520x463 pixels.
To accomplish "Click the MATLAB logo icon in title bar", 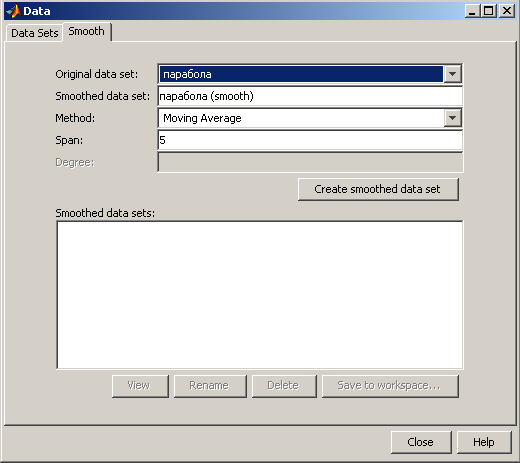I will (14, 11).
